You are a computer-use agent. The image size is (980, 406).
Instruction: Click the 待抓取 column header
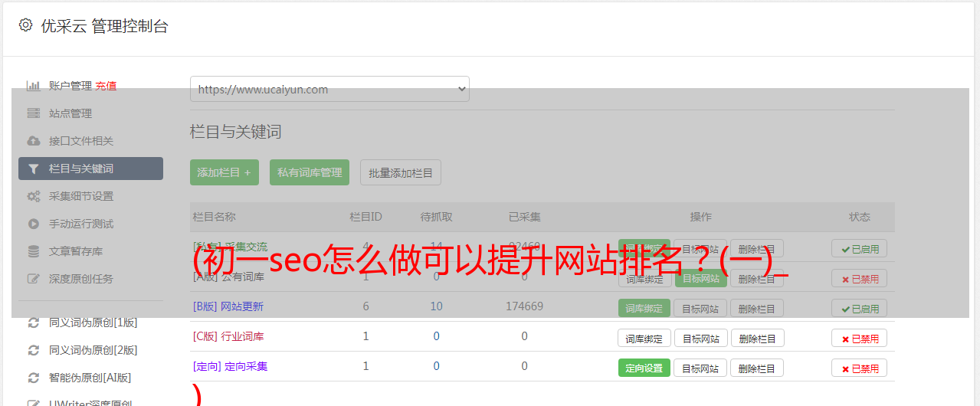437,217
